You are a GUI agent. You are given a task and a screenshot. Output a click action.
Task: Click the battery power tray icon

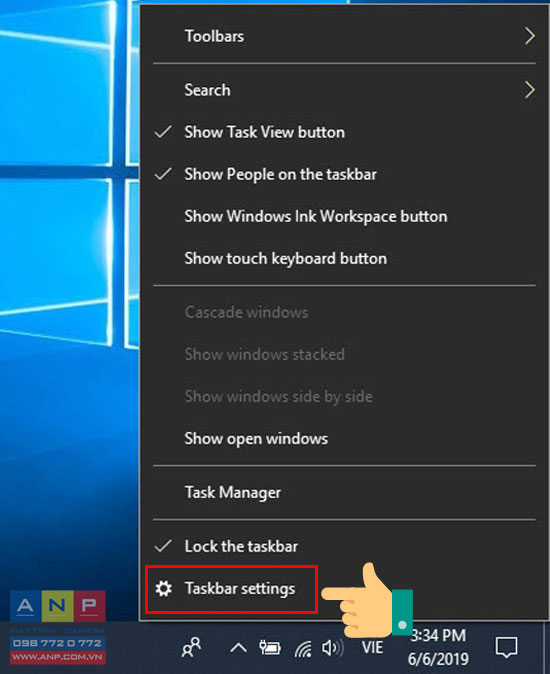coord(269,647)
